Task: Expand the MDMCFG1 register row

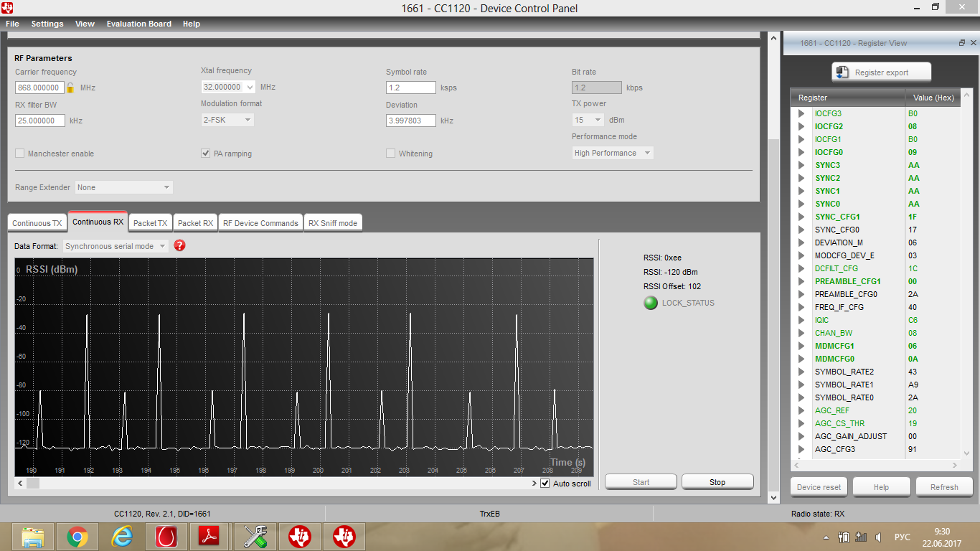Action: (x=801, y=346)
